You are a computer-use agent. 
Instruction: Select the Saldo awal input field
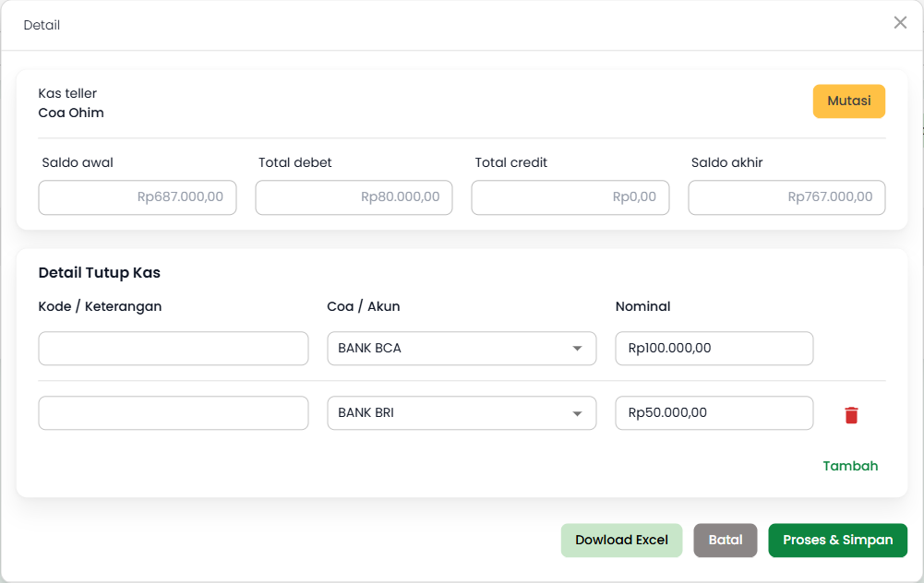point(137,197)
